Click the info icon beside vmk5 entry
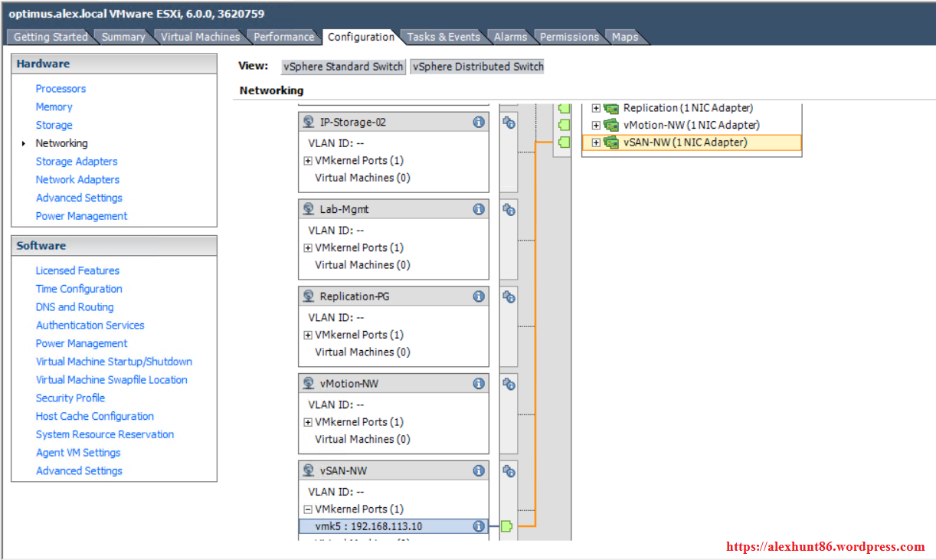The width and height of the screenshot is (936, 560). click(478, 526)
